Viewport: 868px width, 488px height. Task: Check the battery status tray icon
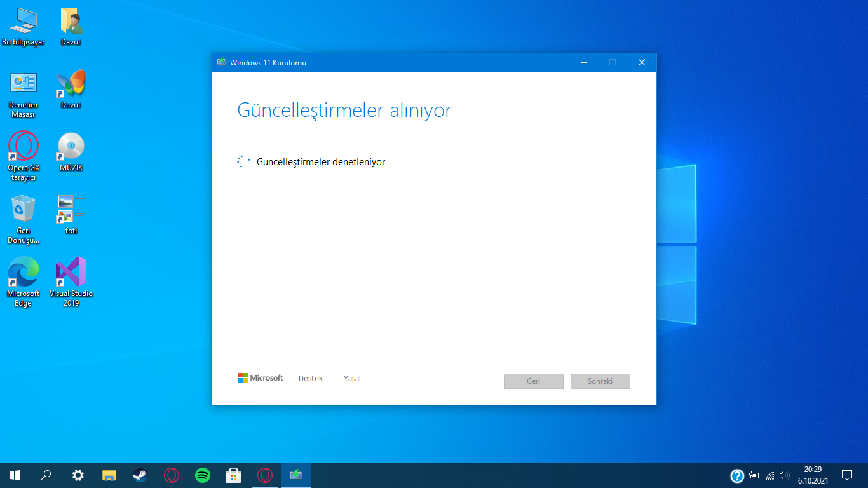tap(754, 475)
